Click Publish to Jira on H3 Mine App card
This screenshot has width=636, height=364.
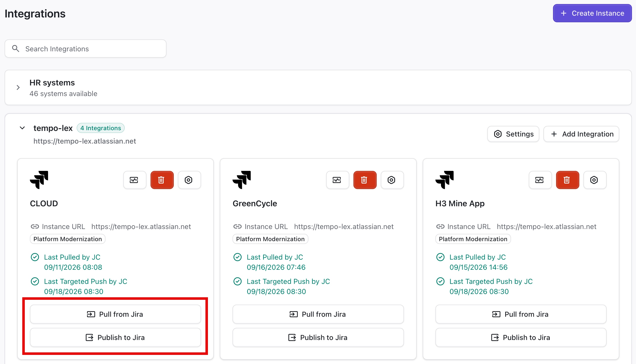[x=521, y=337]
